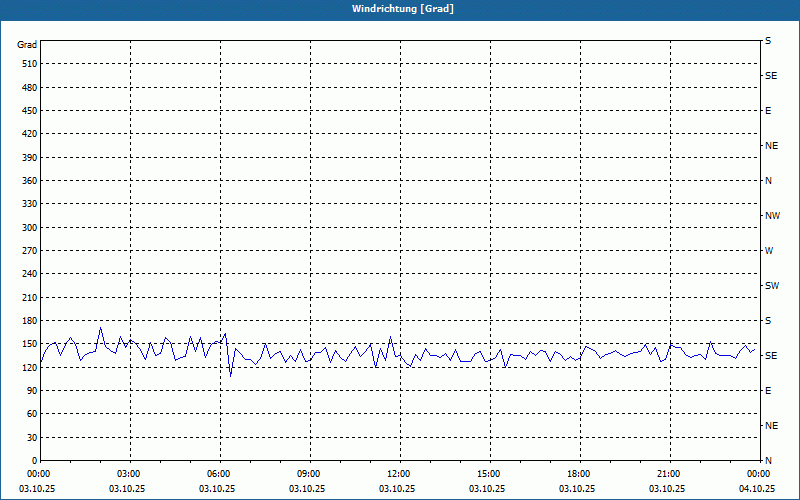
Task: Click the 'Windrichtung [Grad]' chart title
Action: [403, 9]
